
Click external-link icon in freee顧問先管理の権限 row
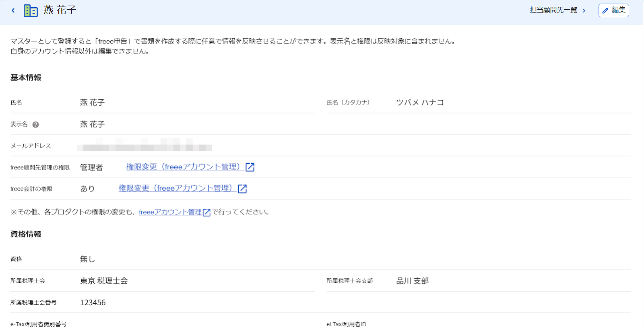pos(250,167)
